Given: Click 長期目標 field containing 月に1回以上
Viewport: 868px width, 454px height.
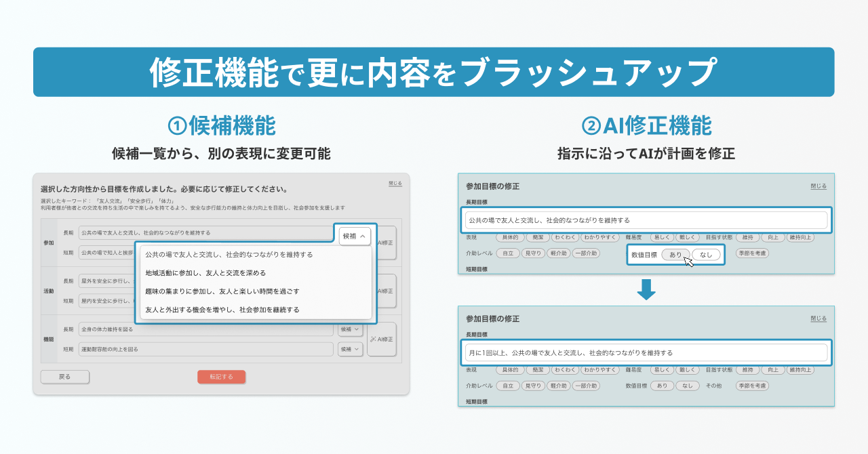Looking at the screenshot, I should coord(646,352).
